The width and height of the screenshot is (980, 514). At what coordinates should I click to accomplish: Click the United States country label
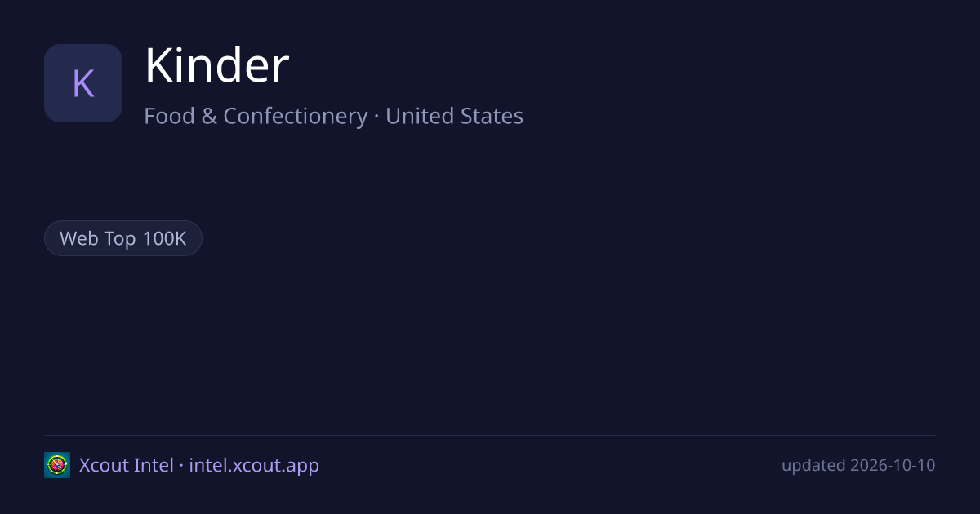tap(454, 116)
